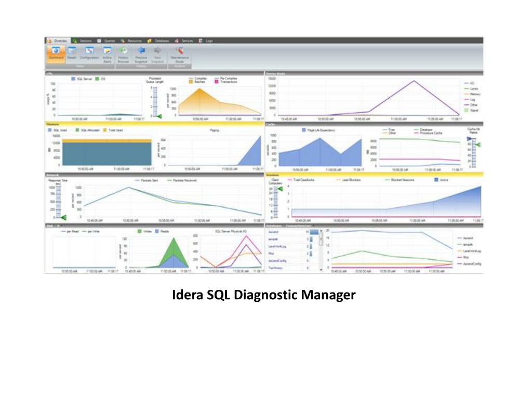The image size is (532, 399).
Task: Click the Lead Blockers legend label
Action: (351, 180)
